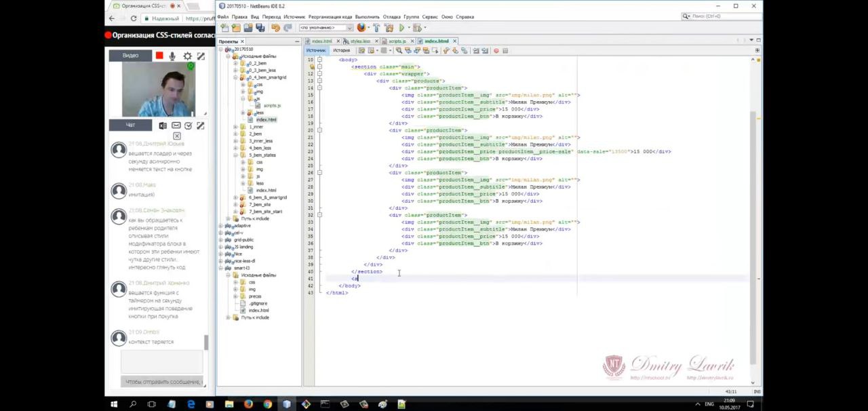Select 7_bem_site_start folder in tree
The height and width of the screenshot is (411, 868).
coord(265,212)
